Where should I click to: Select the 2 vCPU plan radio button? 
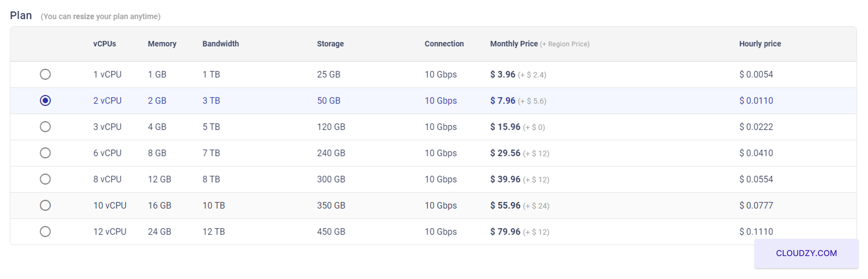tap(45, 100)
